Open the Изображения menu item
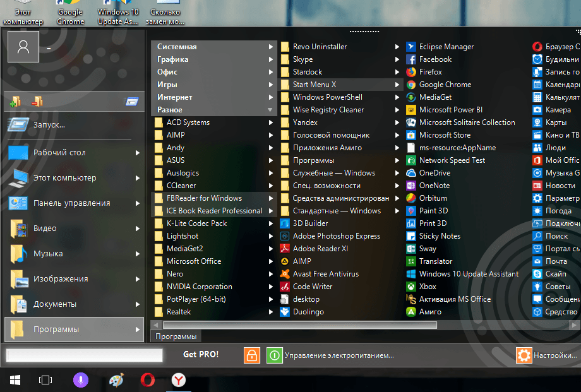 74,278
